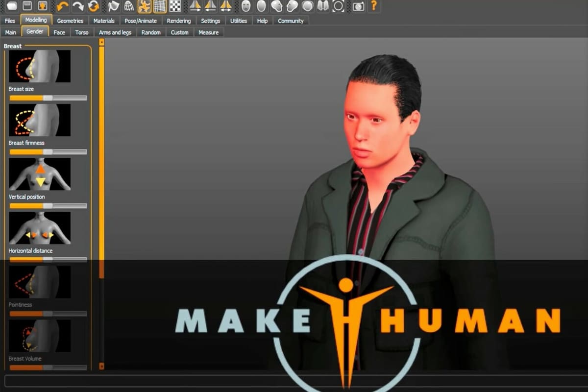Screen dimensions: 588x392
Task: Switch to front face view icon
Action: tap(246, 6)
